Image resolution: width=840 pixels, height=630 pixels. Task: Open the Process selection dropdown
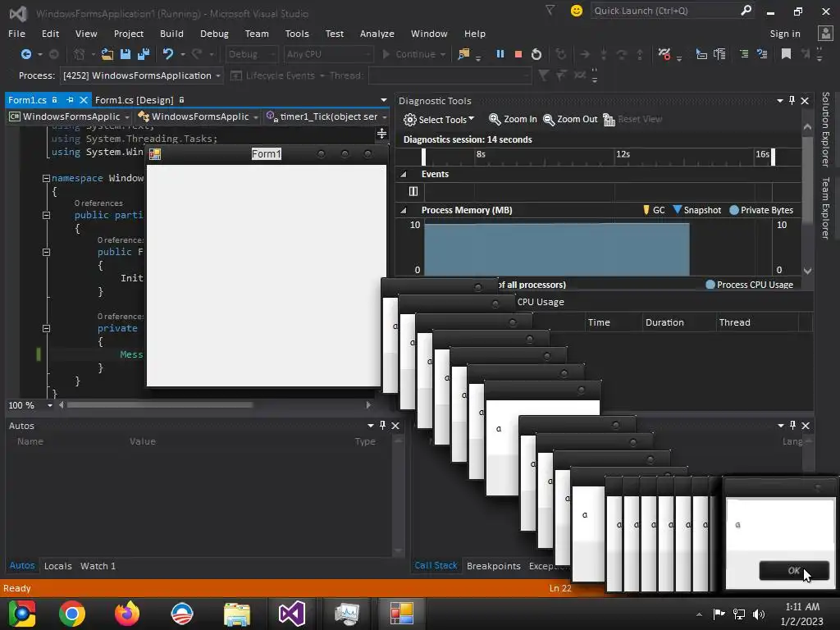click(x=218, y=76)
